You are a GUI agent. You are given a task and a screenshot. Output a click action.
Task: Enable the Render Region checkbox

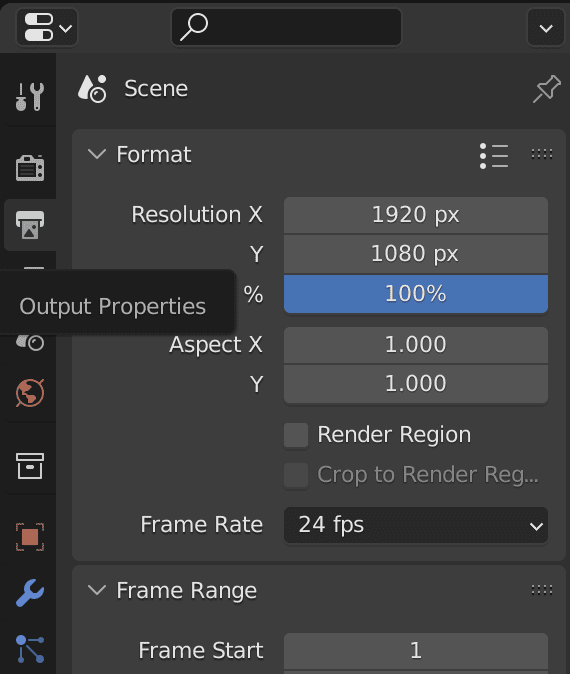296,435
